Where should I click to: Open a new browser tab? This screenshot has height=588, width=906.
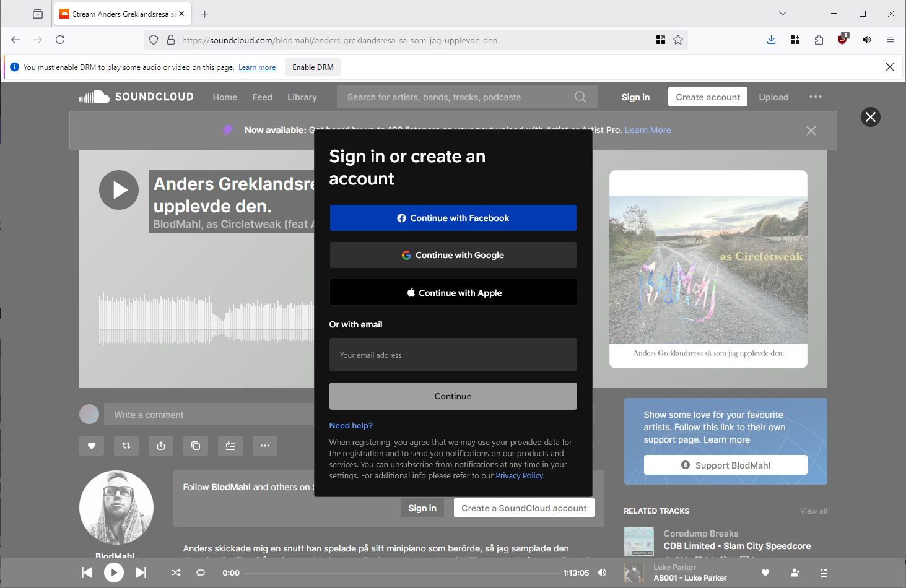(205, 14)
